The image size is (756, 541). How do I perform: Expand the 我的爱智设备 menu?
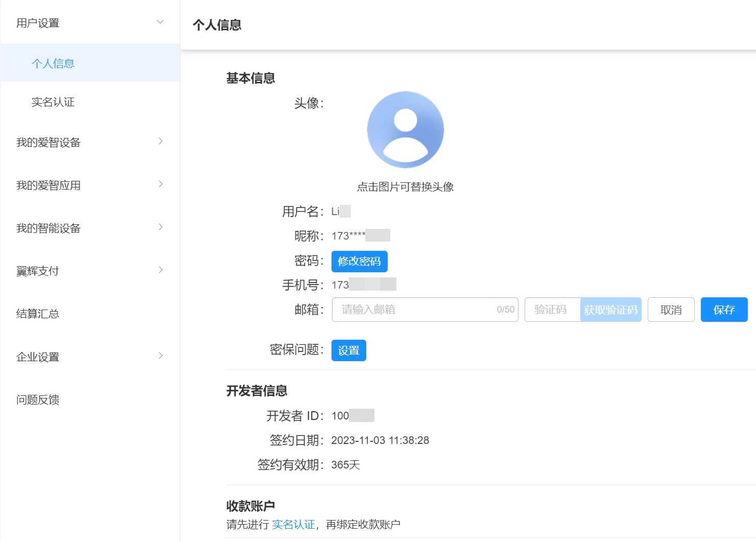point(89,142)
